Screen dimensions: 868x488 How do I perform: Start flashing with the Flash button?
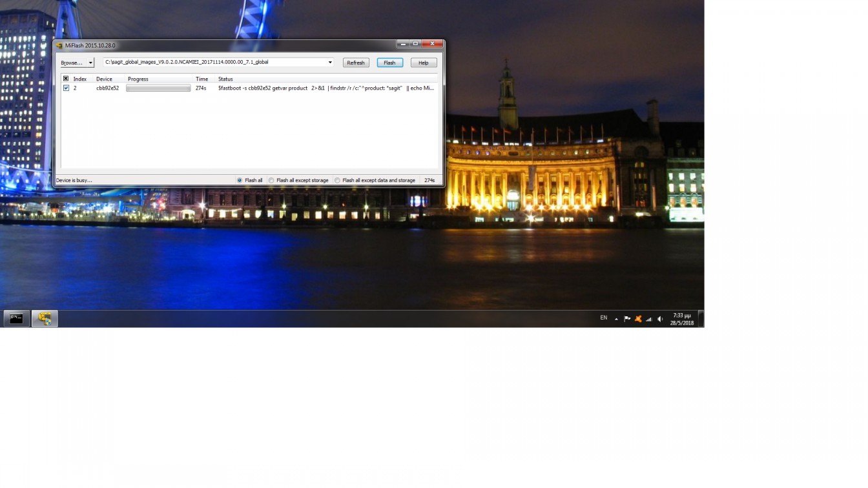389,63
